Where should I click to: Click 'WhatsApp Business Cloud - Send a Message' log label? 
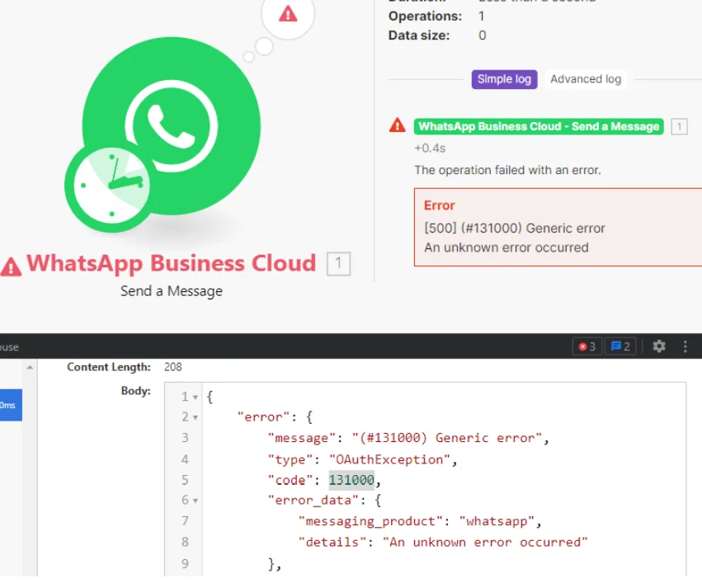(x=539, y=127)
